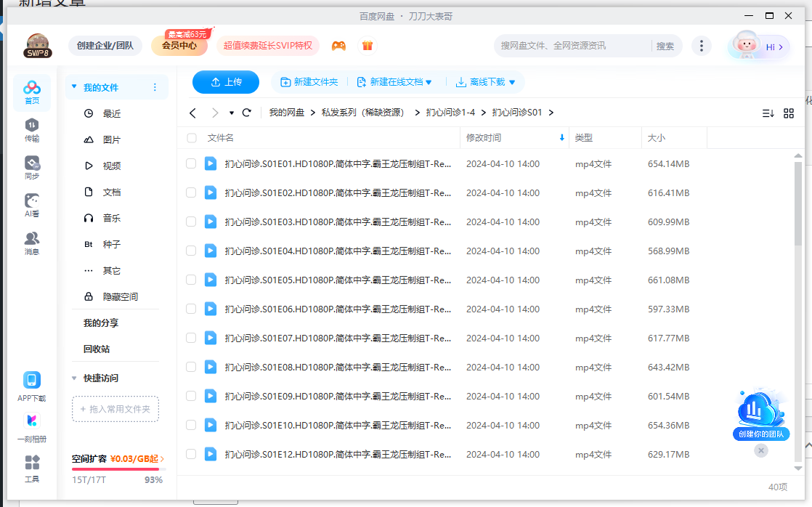Open the three-dot more menu in header
This screenshot has height=507, width=812.
(701, 46)
